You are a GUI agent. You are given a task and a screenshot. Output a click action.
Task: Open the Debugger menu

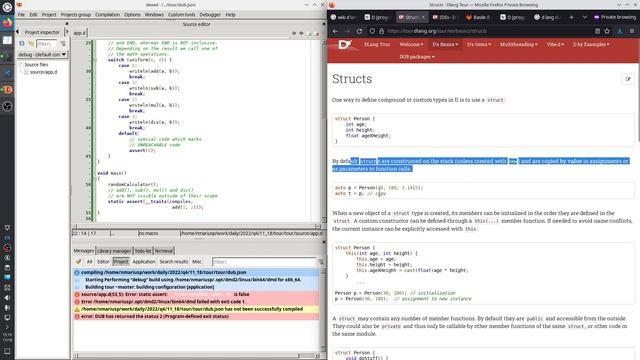pos(210,15)
